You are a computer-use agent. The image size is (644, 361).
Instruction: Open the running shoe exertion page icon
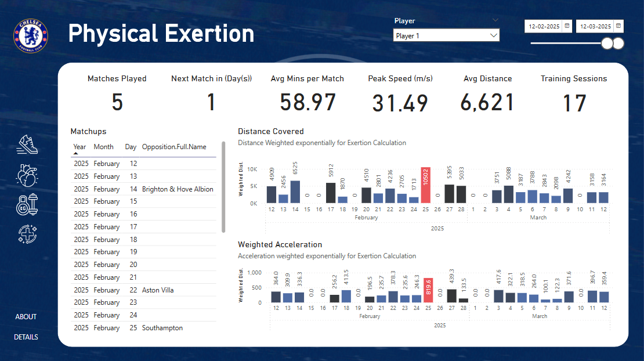[x=27, y=145]
